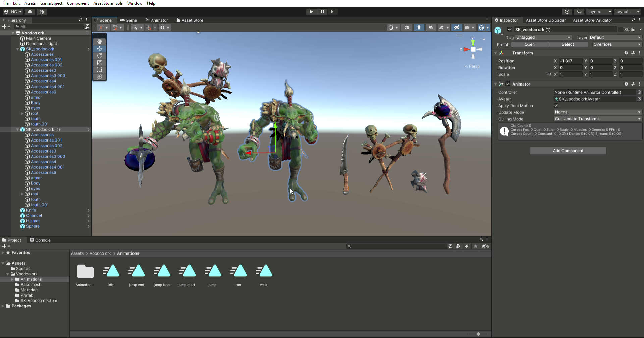
Task: Collapse the Transform component foldout
Action: 496,53
